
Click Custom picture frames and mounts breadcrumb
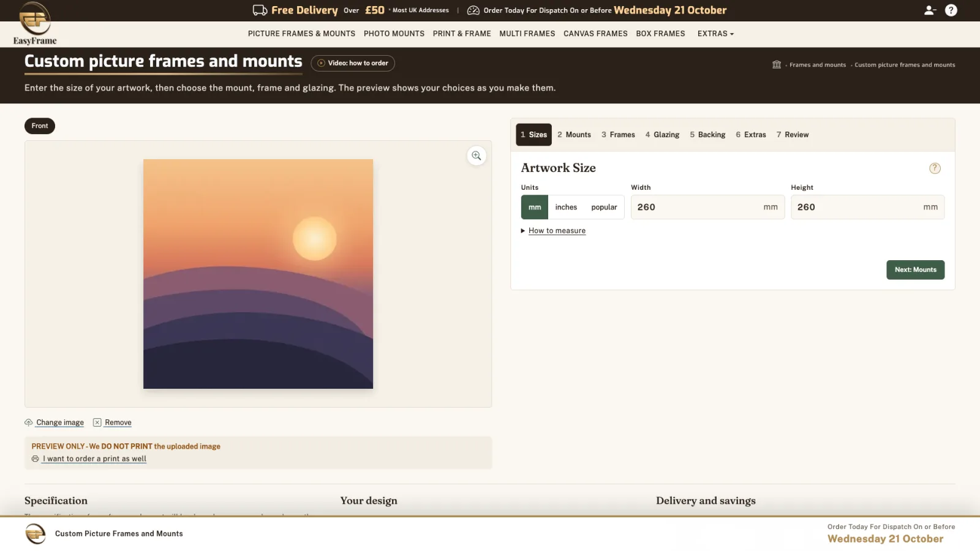pyautogui.click(x=905, y=65)
